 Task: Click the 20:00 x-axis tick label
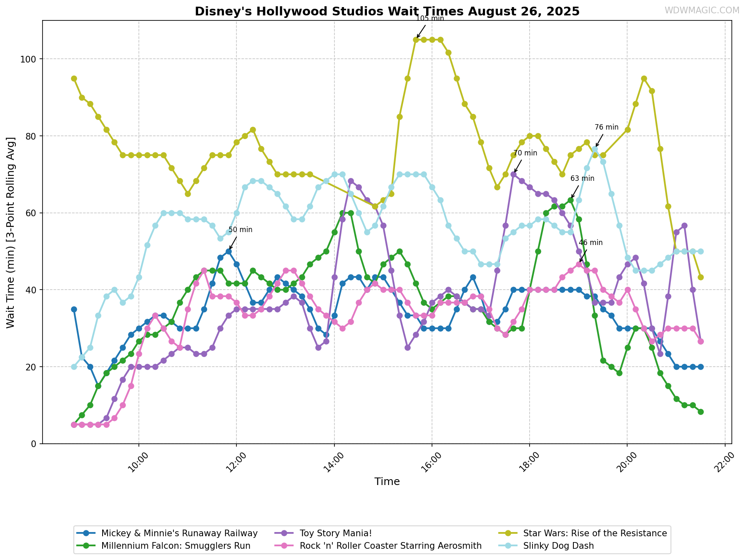627,462
